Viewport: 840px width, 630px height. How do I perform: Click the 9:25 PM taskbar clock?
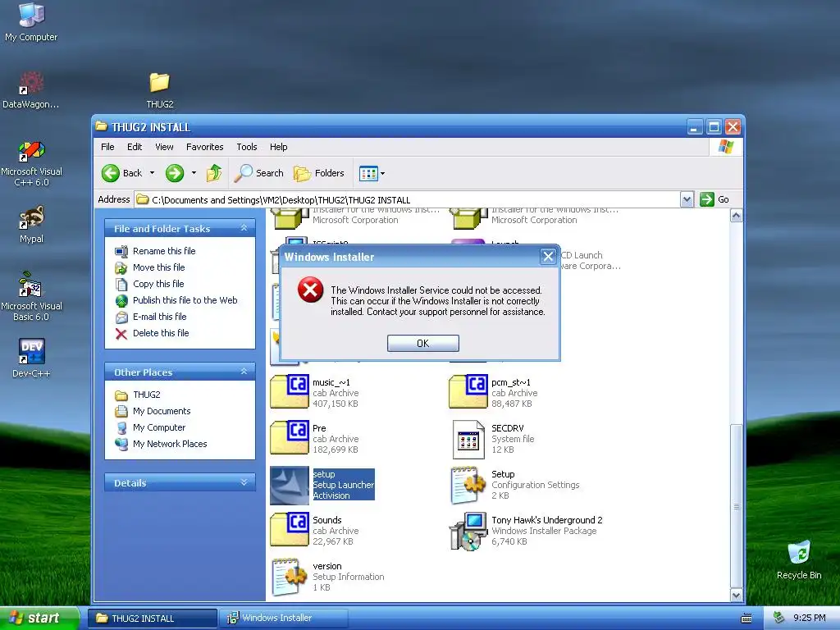click(809, 618)
